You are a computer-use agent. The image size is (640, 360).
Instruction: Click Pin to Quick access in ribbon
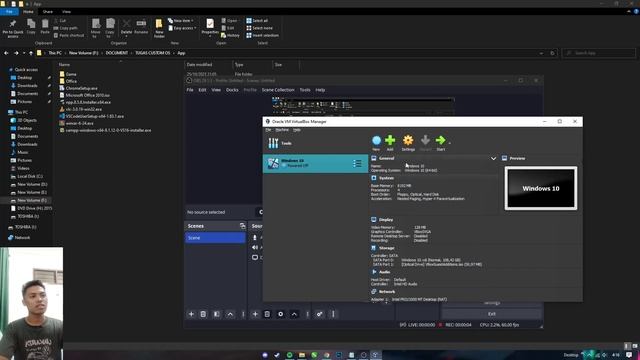(13, 28)
